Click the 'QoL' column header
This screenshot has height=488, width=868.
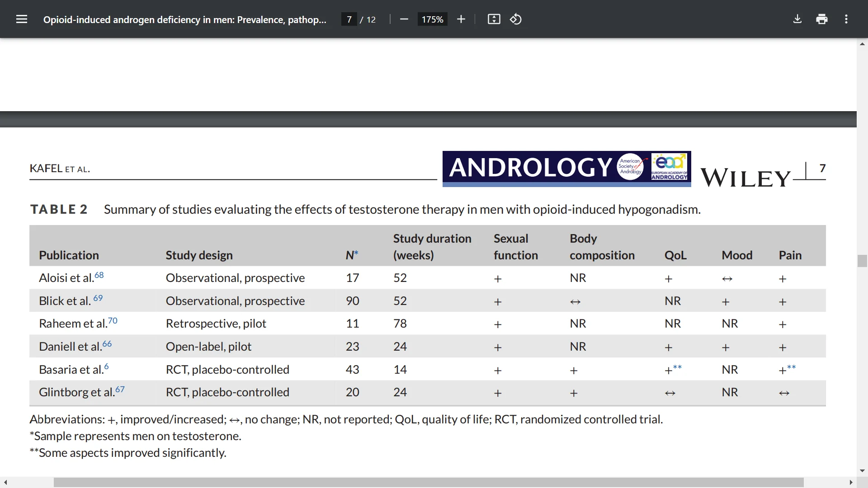pyautogui.click(x=675, y=255)
